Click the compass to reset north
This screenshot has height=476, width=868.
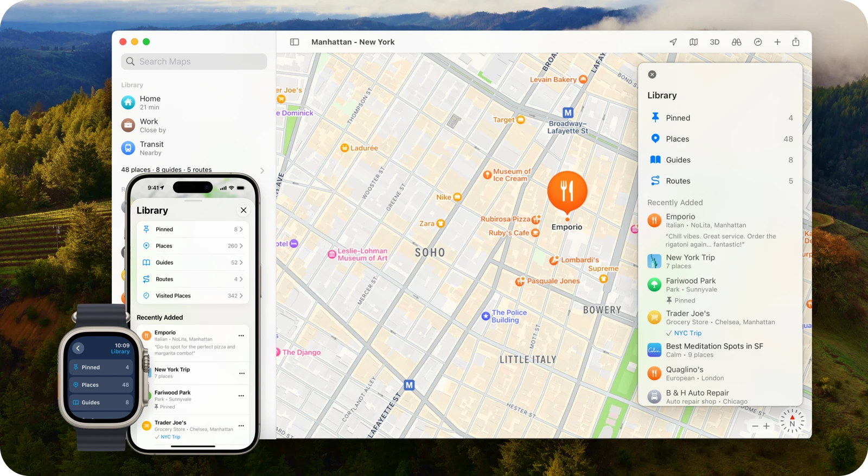[x=792, y=421]
